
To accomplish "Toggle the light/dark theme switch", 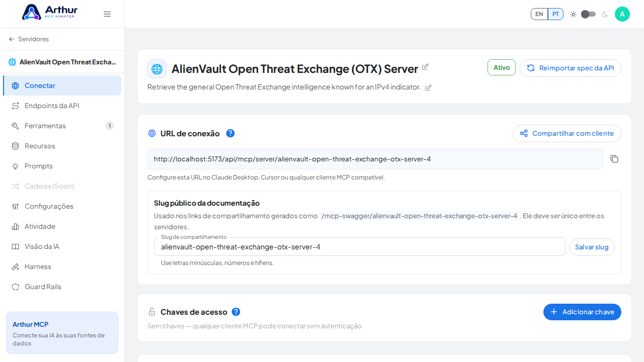I will tap(588, 14).
